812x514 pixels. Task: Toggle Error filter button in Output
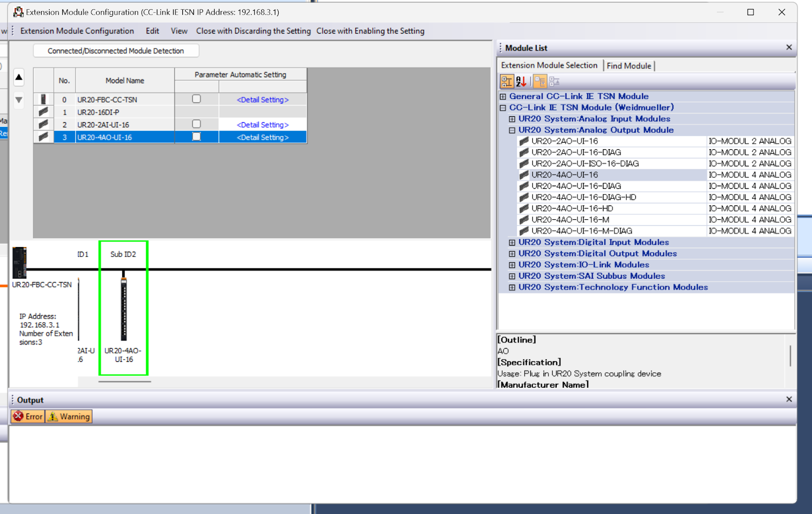click(28, 416)
